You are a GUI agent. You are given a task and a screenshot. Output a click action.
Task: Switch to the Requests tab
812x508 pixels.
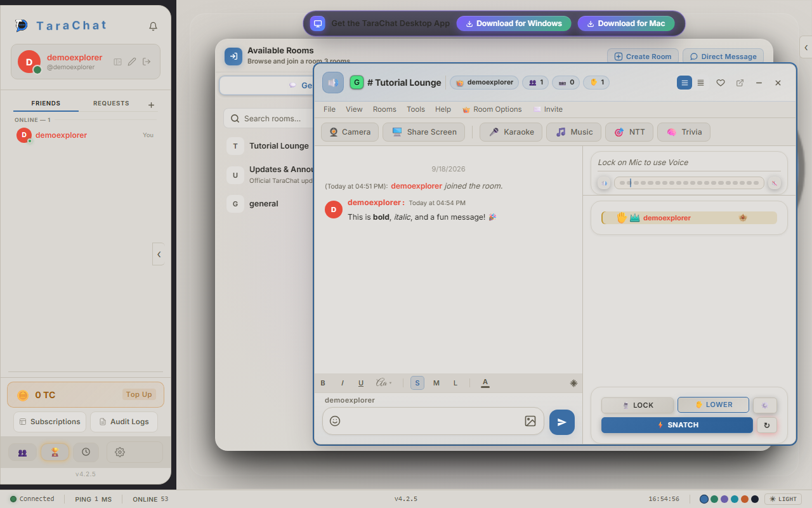(111, 104)
